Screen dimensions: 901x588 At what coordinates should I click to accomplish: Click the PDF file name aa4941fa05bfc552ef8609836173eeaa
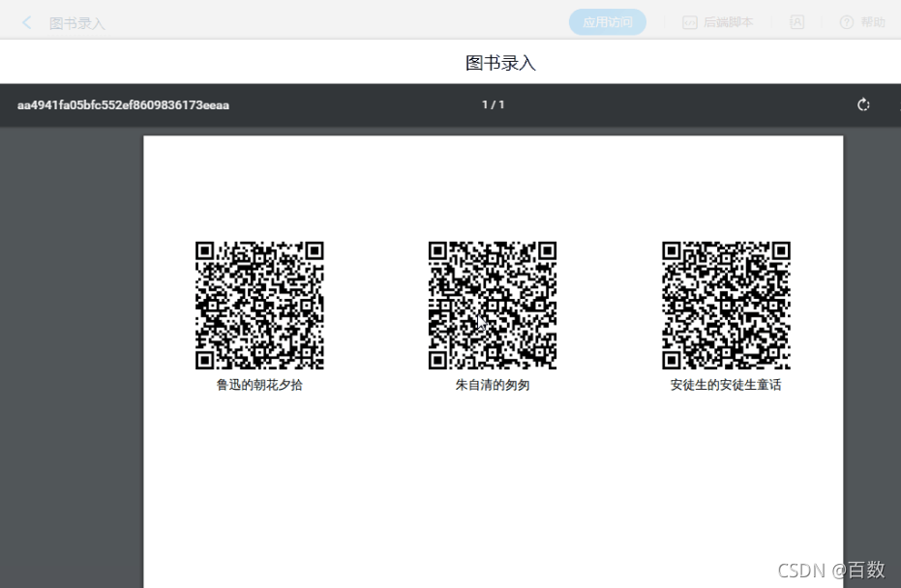[123, 105]
